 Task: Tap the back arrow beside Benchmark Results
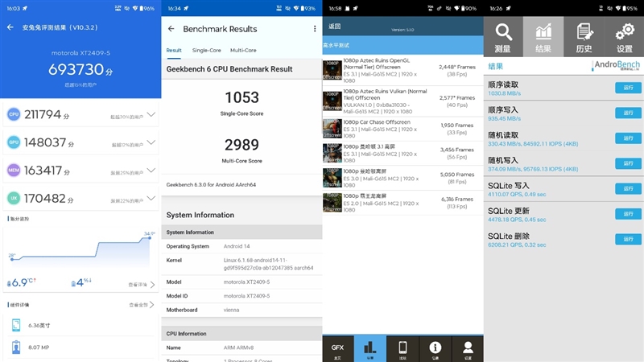tap(171, 29)
